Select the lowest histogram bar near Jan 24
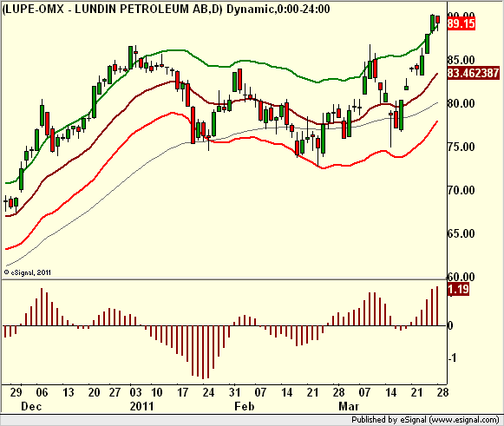504x426 pixels. 203,352
